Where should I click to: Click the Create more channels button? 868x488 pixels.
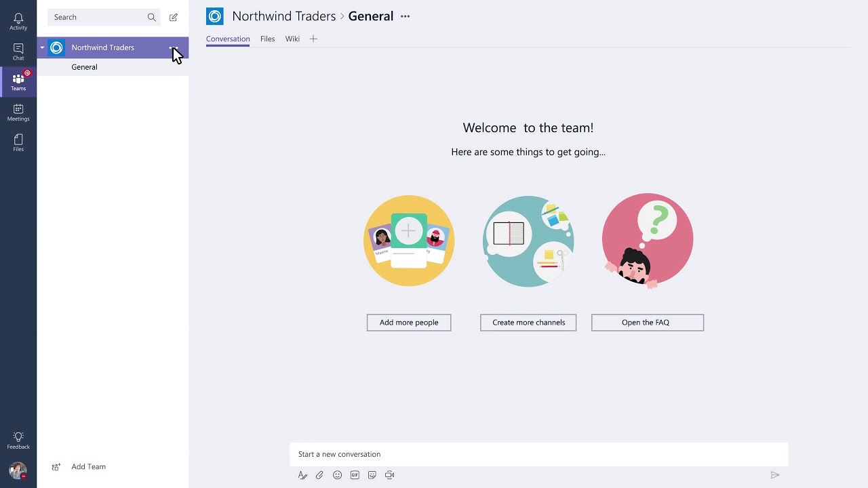pos(528,323)
